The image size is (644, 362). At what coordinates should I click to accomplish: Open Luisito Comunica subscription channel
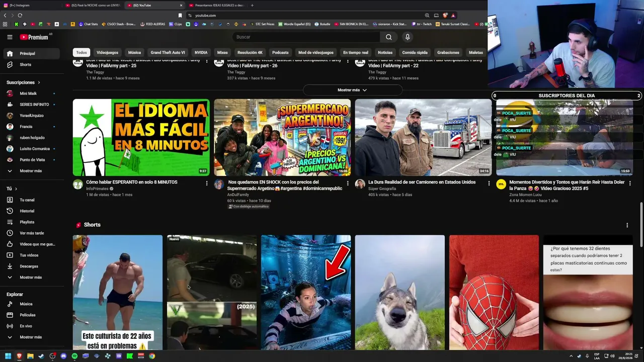(35, 149)
